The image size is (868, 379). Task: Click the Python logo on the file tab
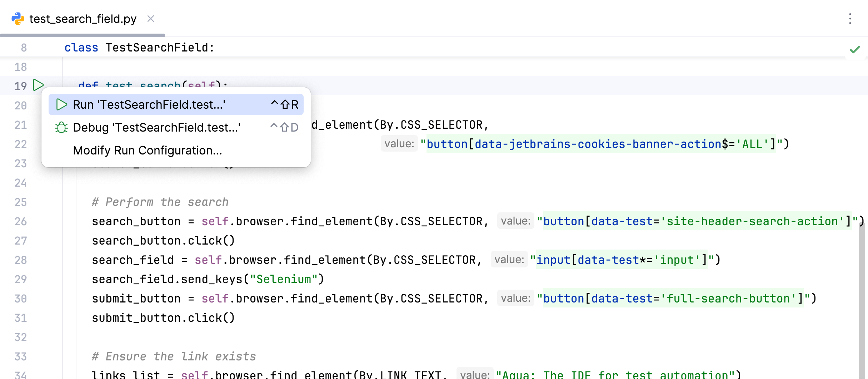point(19,19)
